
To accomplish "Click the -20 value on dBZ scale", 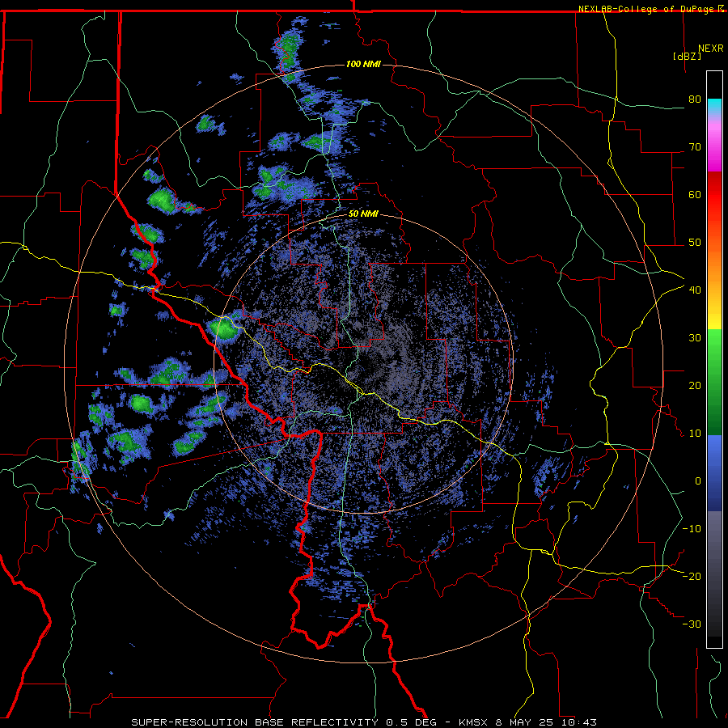I will click(x=692, y=576).
